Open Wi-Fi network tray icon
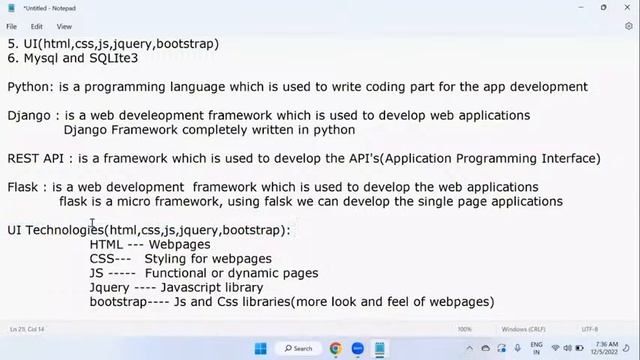 pos(555,348)
